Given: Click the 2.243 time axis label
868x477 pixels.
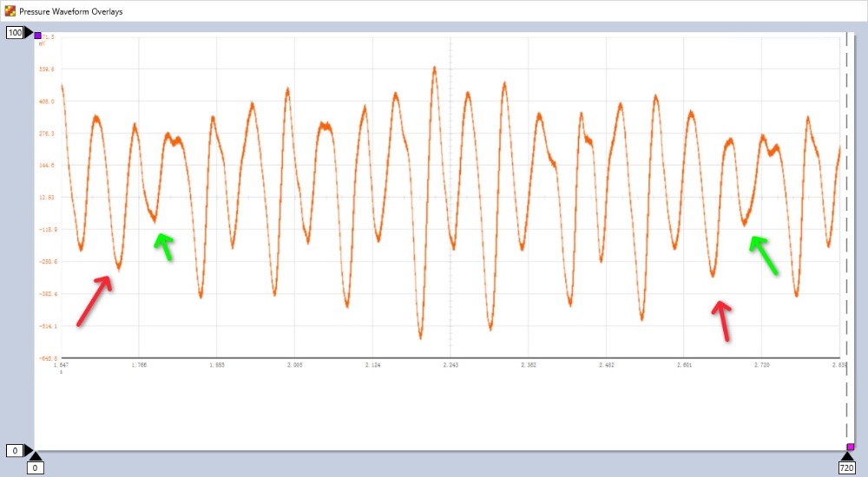Looking at the screenshot, I should coord(450,365).
